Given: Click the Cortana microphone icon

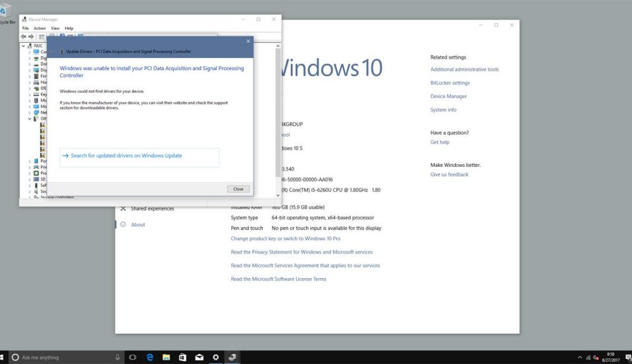Looking at the screenshot, I should [118, 357].
